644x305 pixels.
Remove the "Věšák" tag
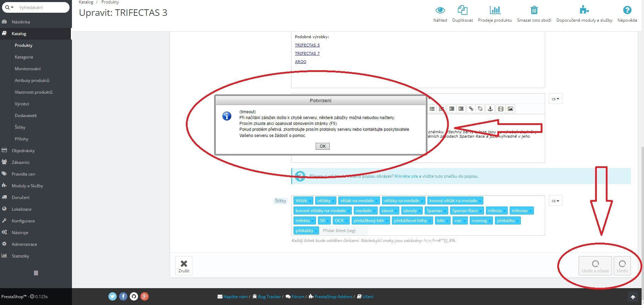pos(310,201)
